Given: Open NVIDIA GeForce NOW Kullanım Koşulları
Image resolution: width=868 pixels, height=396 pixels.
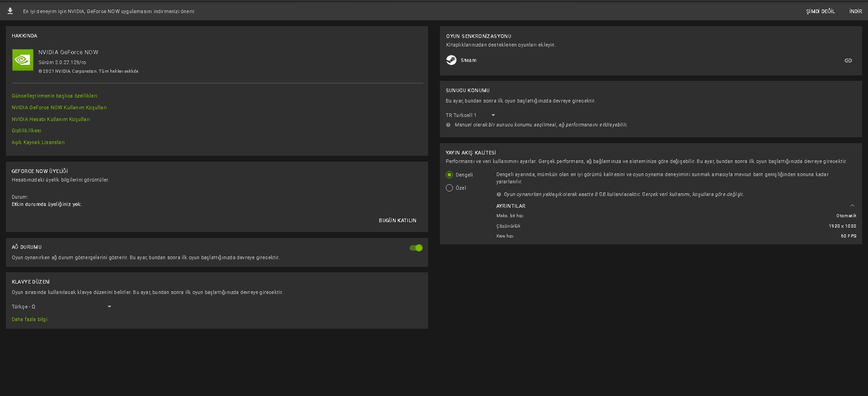Looking at the screenshot, I should tap(59, 107).
